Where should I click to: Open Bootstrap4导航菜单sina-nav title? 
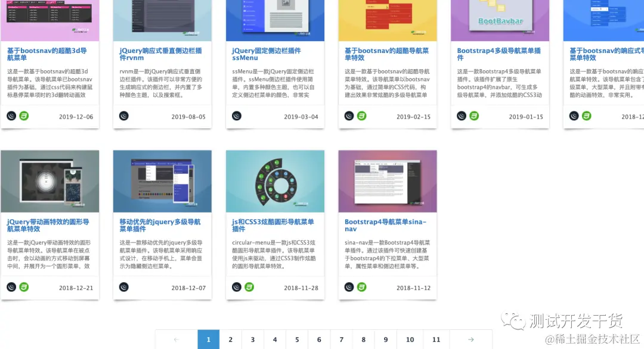click(385, 225)
